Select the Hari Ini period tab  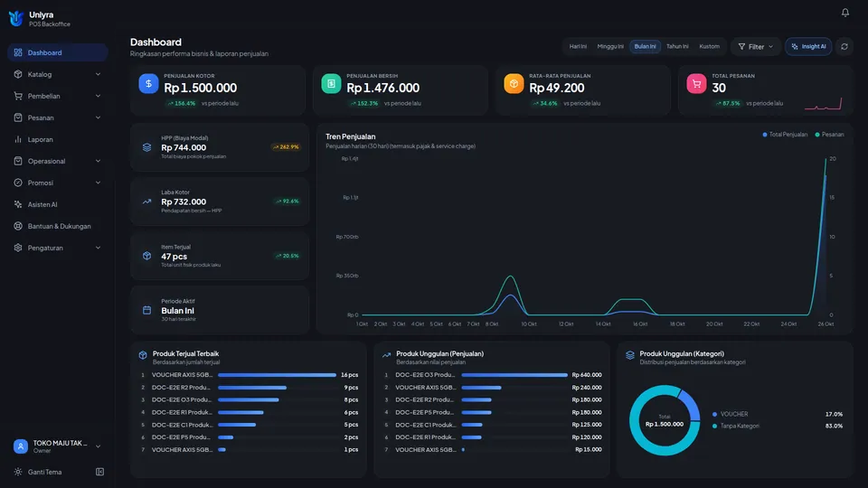pos(578,46)
